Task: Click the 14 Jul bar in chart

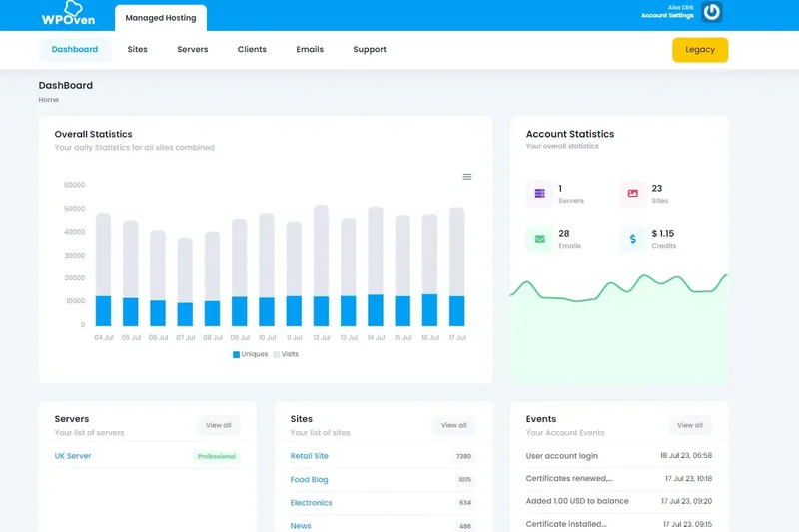Action: [376, 269]
